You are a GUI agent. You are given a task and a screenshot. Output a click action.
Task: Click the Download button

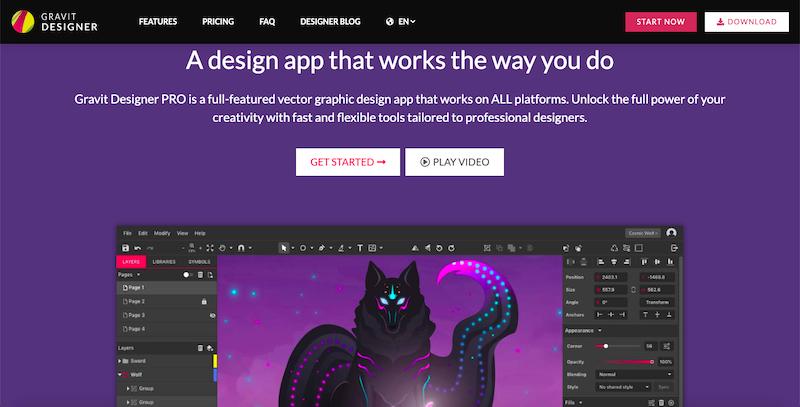coord(746,22)
